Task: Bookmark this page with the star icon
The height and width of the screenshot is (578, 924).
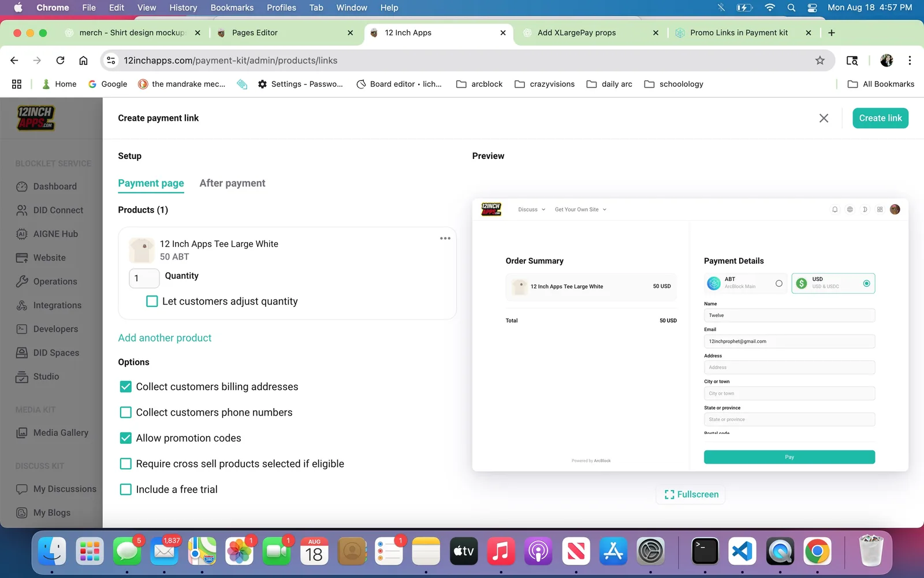Action: point(819,60)
